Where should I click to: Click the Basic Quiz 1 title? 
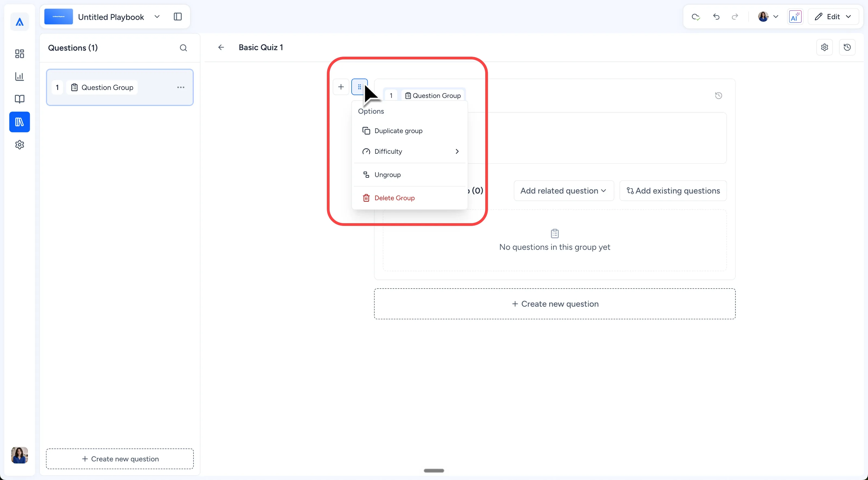(261, 47)
